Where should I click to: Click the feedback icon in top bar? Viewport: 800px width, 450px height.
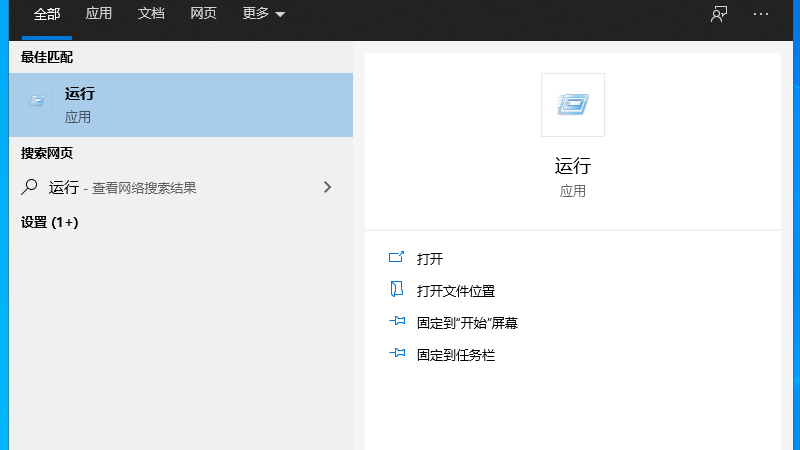pos(718,14)
